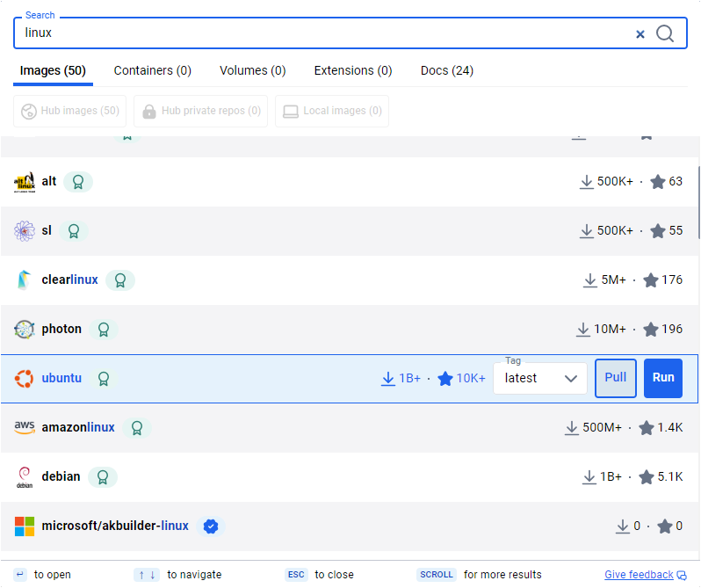The image size is (701, 588).
Task: Click the download icon in the ubuntu row
Action: click(388, 379)
